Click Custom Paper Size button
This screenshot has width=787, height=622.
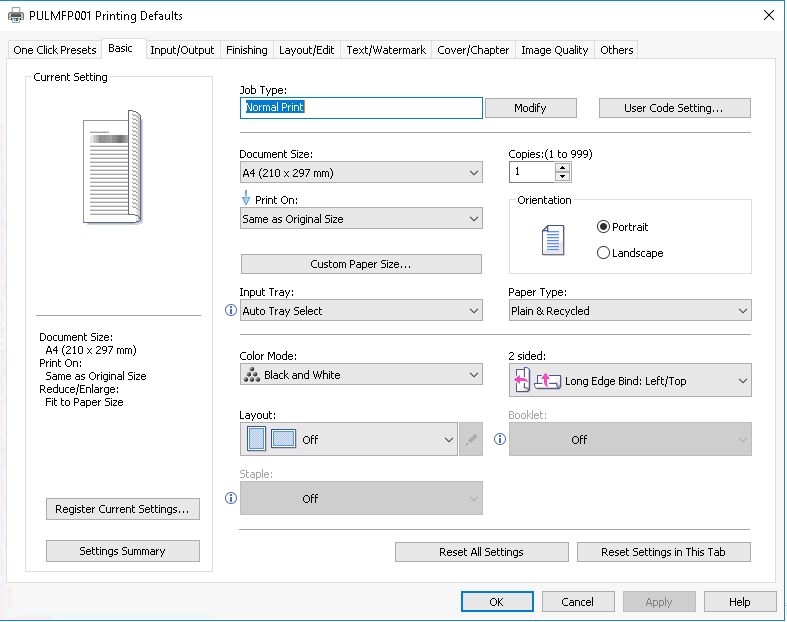361,264
